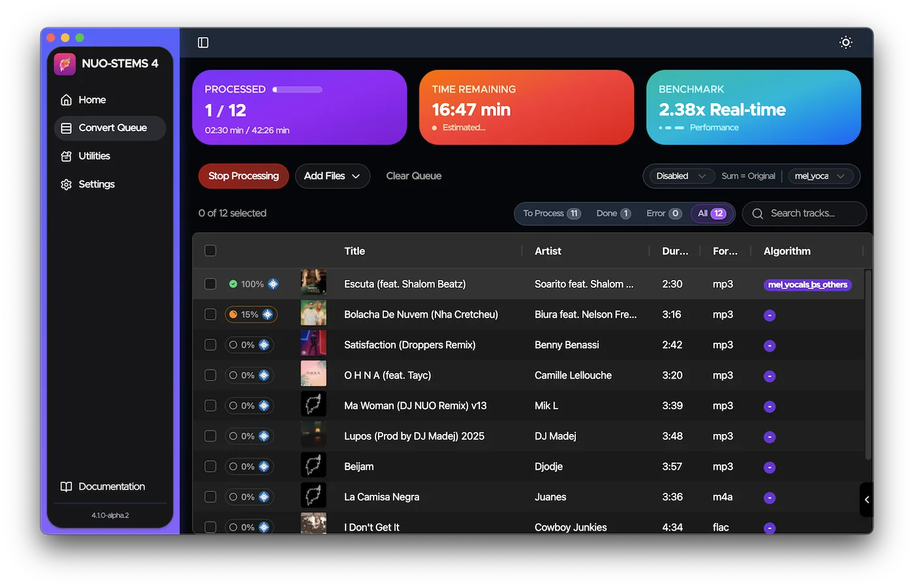
Task: Open Utilities from the sidebar
Action: click(x=94, y=156)
